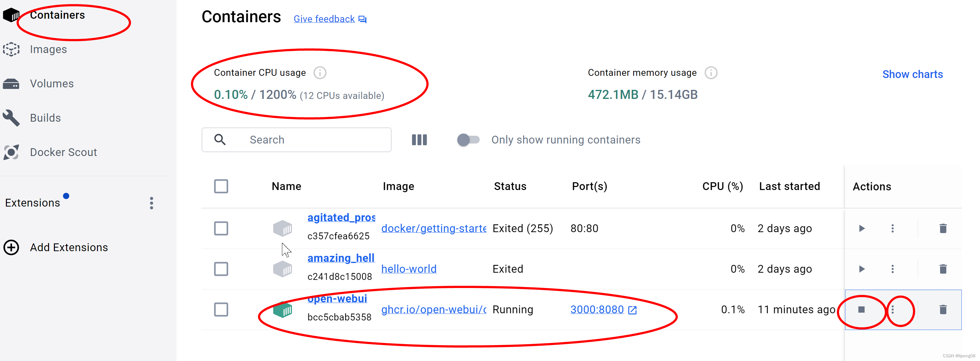Open more actions for open-webui
This screenshot has width=980, height=361.
pyautogui.click(x=892, y=310)
